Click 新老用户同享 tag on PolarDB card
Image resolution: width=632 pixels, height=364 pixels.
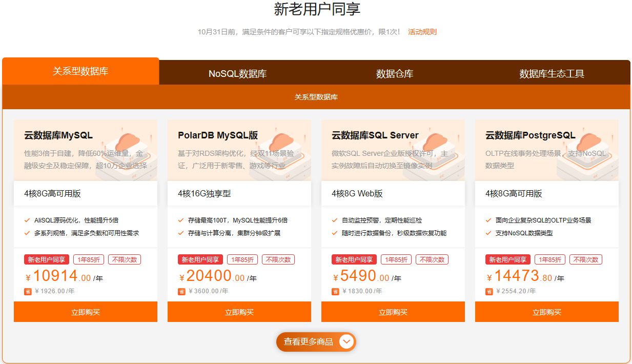click(x=200, y=259)
